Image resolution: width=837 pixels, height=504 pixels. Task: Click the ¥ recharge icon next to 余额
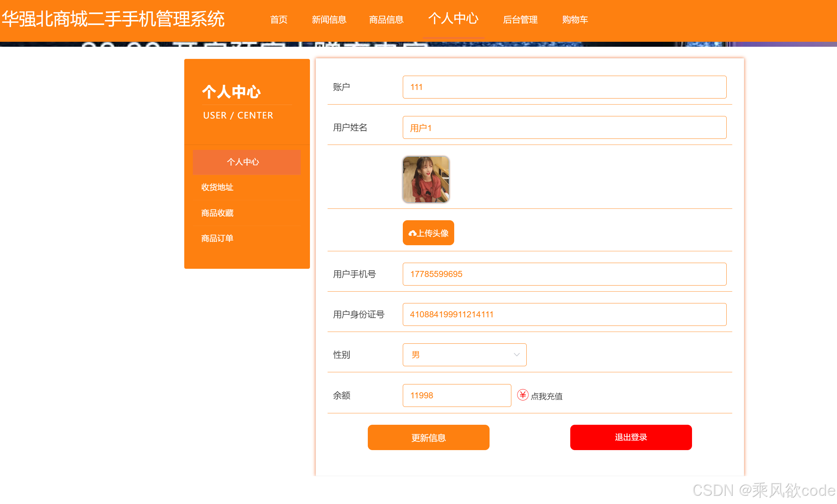tap(522, 395)
